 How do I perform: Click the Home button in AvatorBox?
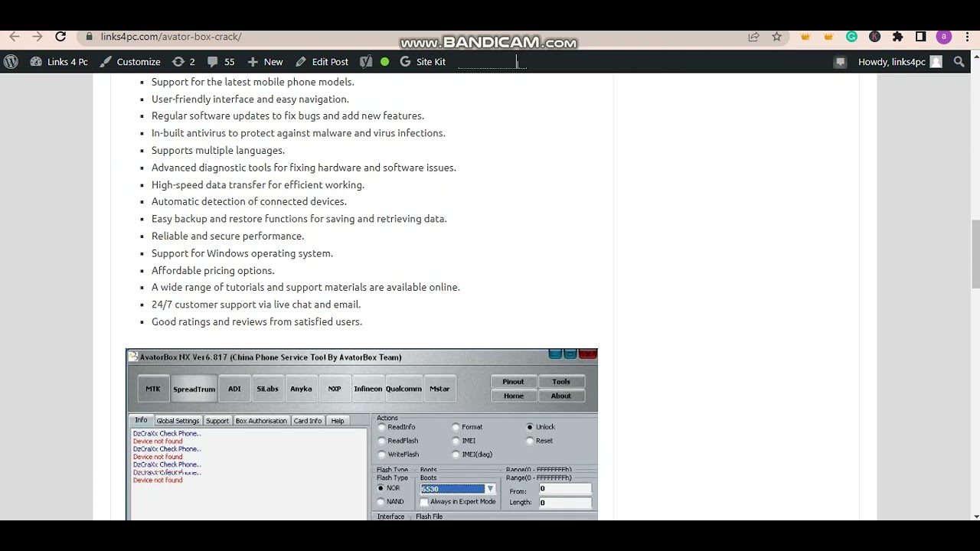(x=514, y=396)
